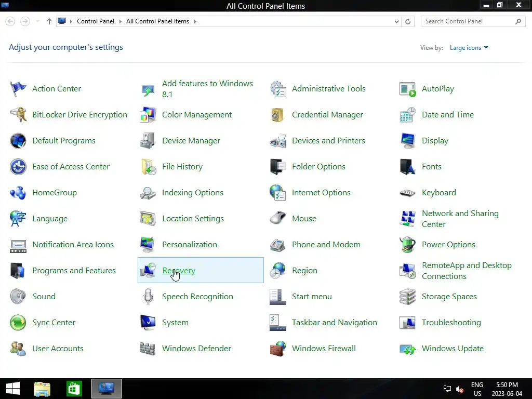Open the System link text
Viewport: 532px width, 399px height.
coord(175,322)
